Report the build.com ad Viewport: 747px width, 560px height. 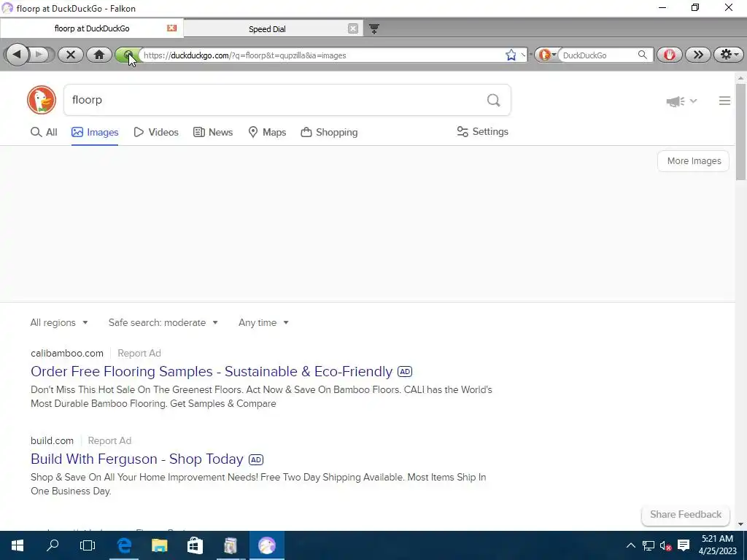click(109, 441)
